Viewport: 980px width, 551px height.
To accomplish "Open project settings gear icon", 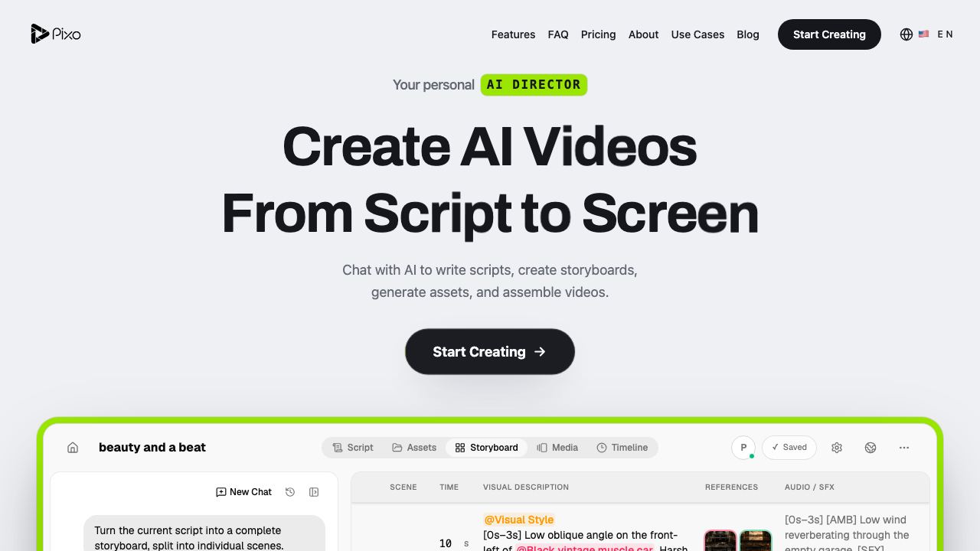I will (x=837, y=448).
